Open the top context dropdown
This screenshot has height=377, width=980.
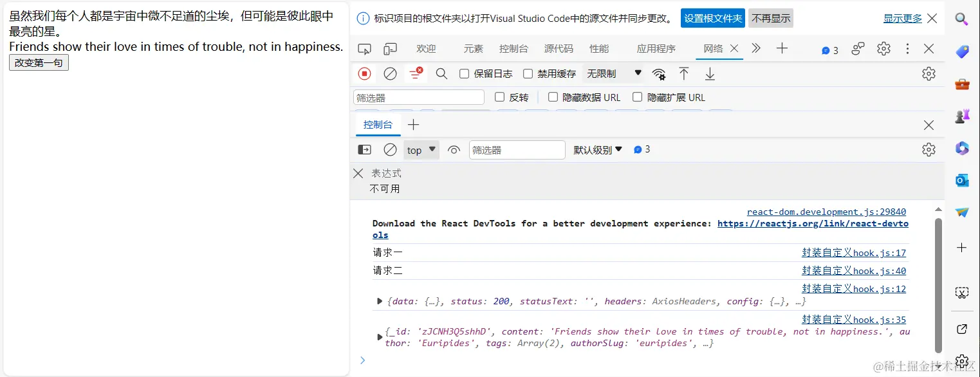pyautogui.click(x=421, y=150)
